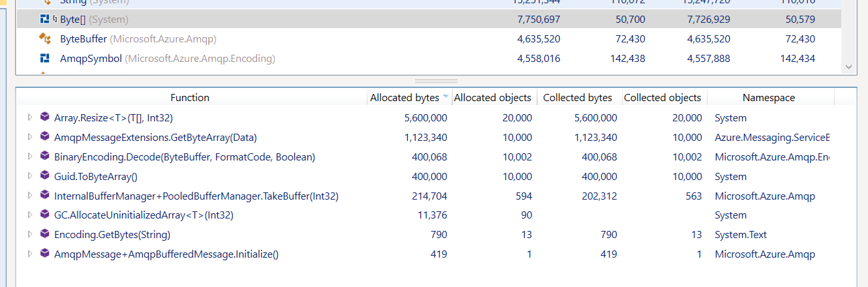
Task: Sort by Allocated bytes column header
Action: 404,98
